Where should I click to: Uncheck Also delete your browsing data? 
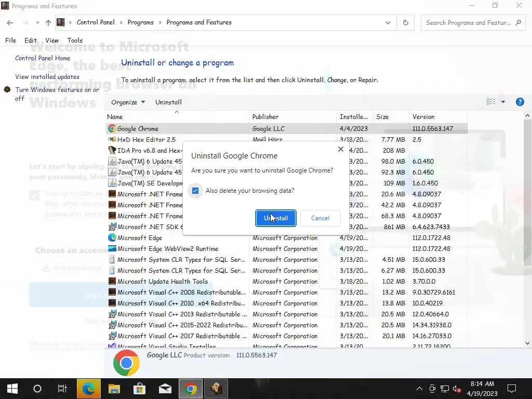coord(195,191)
